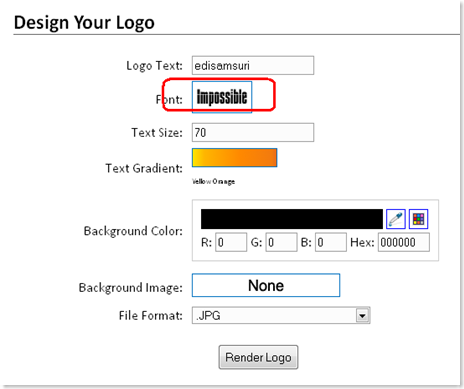Click the R value input field
This screenshot has width=464, height=389.
(231, 242)
